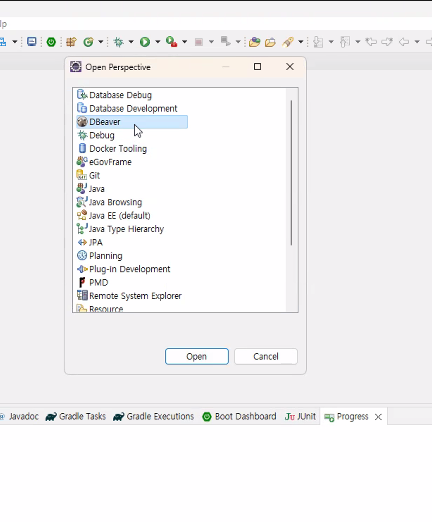Click the Last Edit Location arrow icon
This screenshot has height=523, width=432.
(371, 42)
